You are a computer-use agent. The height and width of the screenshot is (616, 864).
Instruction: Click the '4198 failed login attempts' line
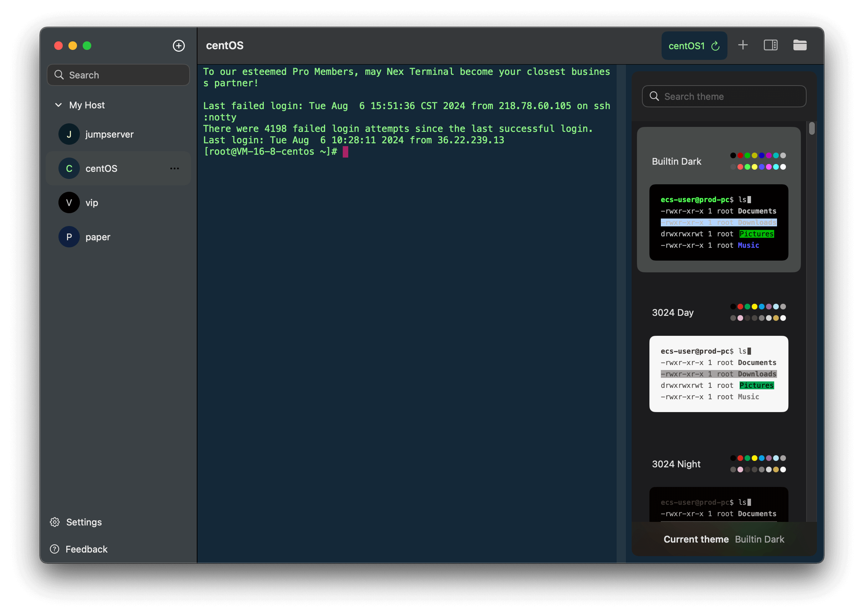click(398, 129)
